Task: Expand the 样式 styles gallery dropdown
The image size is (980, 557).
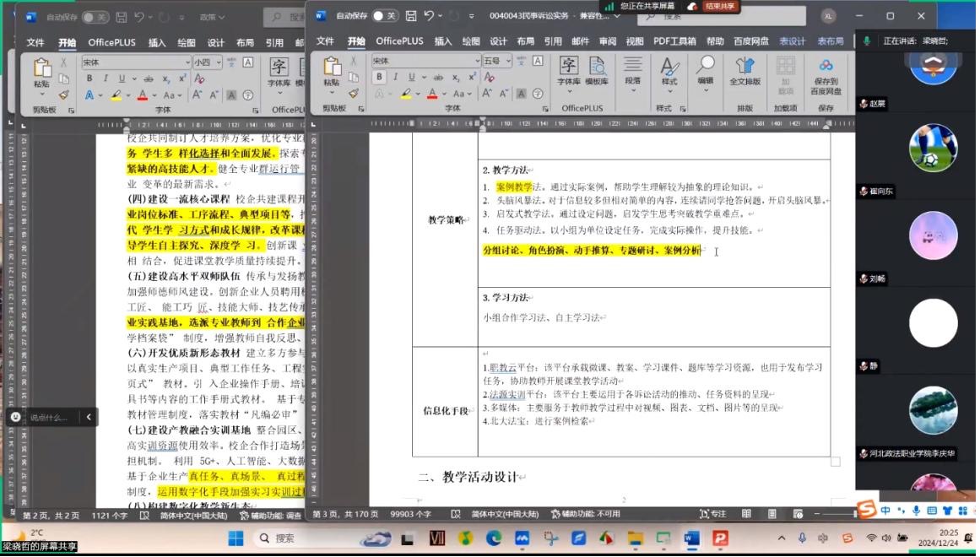Action: tap(669, 72)
